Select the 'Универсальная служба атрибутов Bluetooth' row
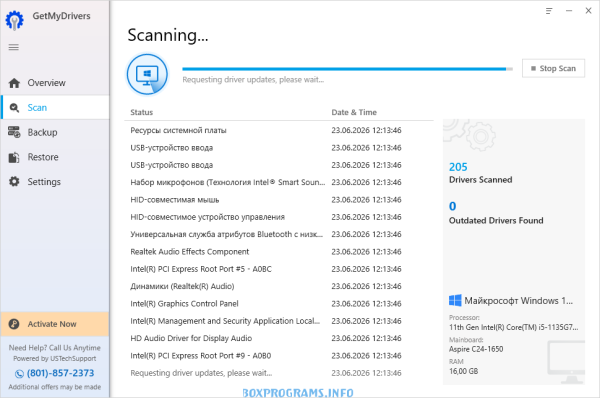Screen dimensions: 600x398 (279, 234)
